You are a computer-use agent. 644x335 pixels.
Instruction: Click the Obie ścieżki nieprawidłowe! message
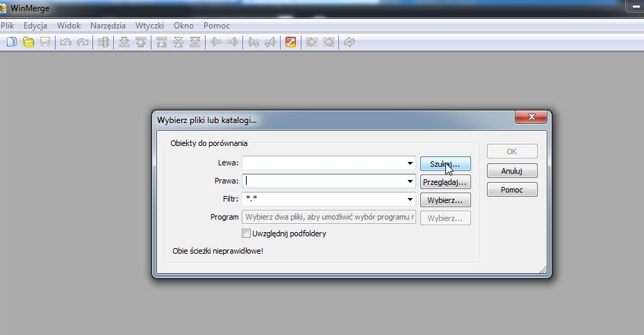[x=217, y=251]
